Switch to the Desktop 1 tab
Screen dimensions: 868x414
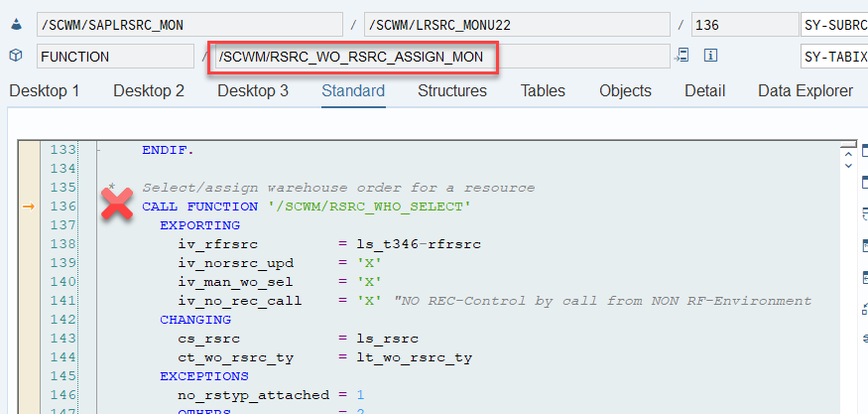[x=45, y=91]
